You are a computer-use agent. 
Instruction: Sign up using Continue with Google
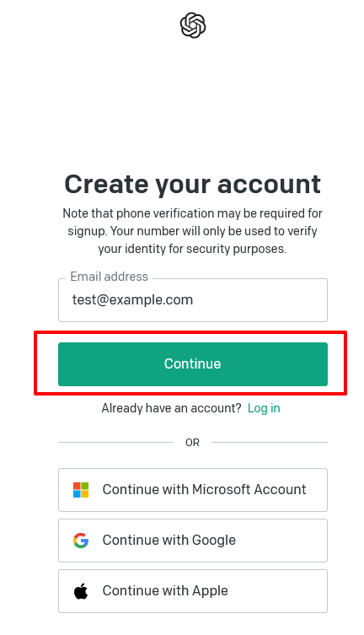pyautogui.click(x=192, y=541)
